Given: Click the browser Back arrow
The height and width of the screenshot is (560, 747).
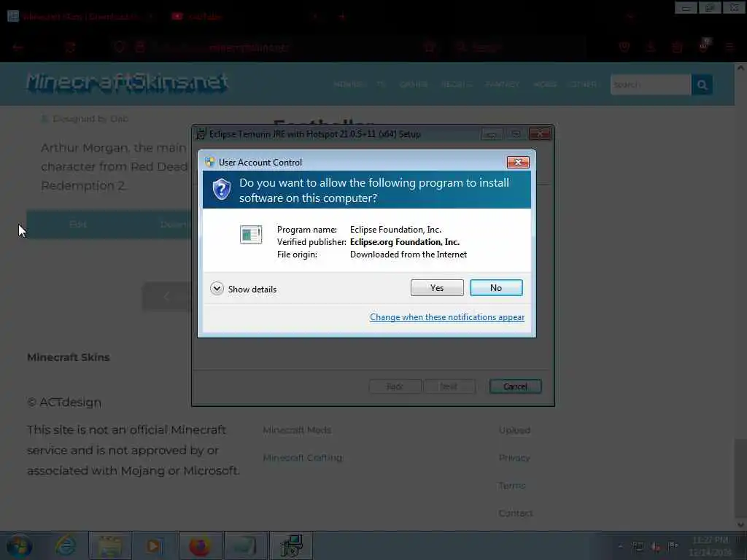Looking at the screenshot, I should tap(18, 47).
